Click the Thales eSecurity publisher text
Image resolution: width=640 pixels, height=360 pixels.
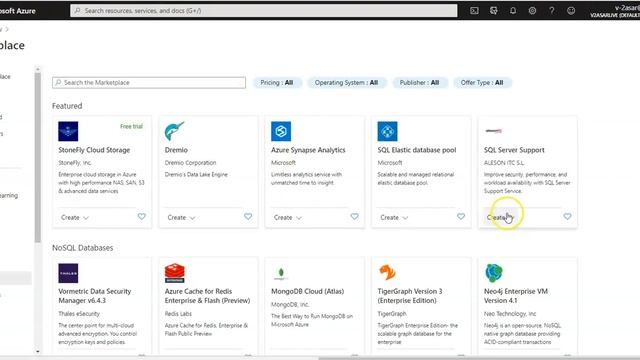point(79,313)
